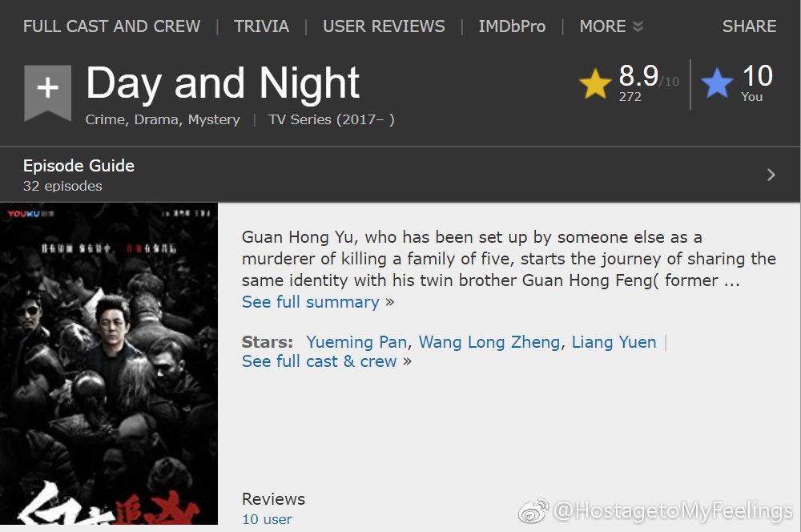The height and width of the screenshot is (532, 801).
Task: Open USER REVIEWS page
Action: tap(384, 26)
